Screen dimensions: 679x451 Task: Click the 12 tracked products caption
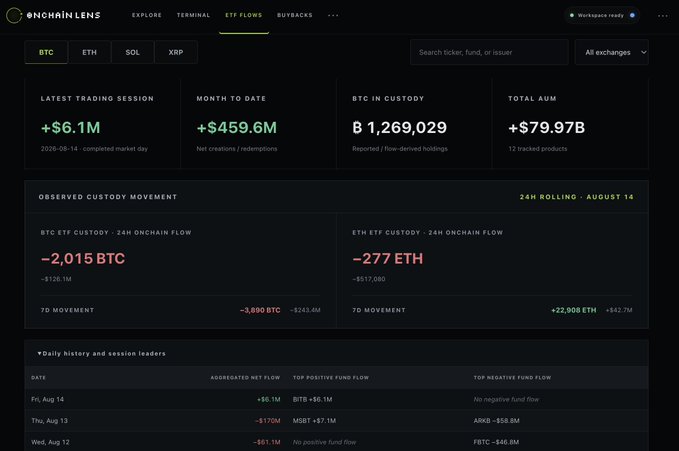click(x=537, y=149)
